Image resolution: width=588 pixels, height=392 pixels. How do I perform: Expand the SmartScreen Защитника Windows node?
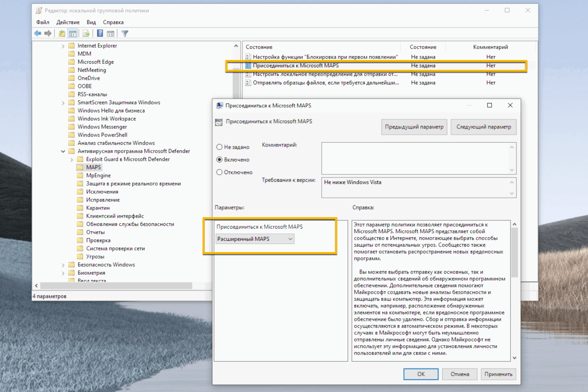tap(63, 103)
